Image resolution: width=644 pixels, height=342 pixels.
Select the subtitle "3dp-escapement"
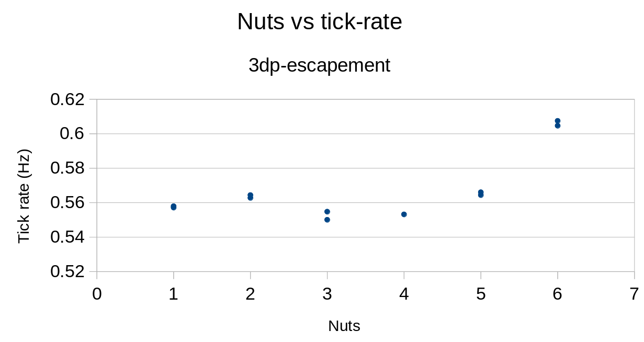pos(319,65)
